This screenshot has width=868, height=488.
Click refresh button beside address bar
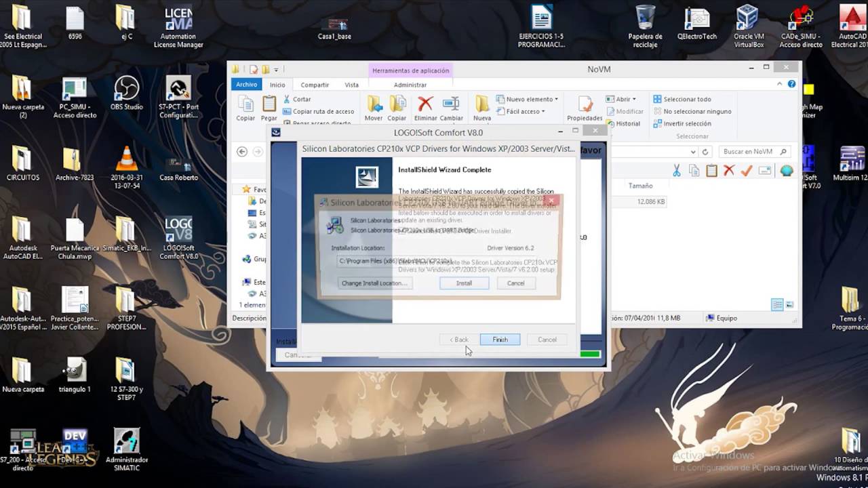pyautogui.click(x=705, y=152)
